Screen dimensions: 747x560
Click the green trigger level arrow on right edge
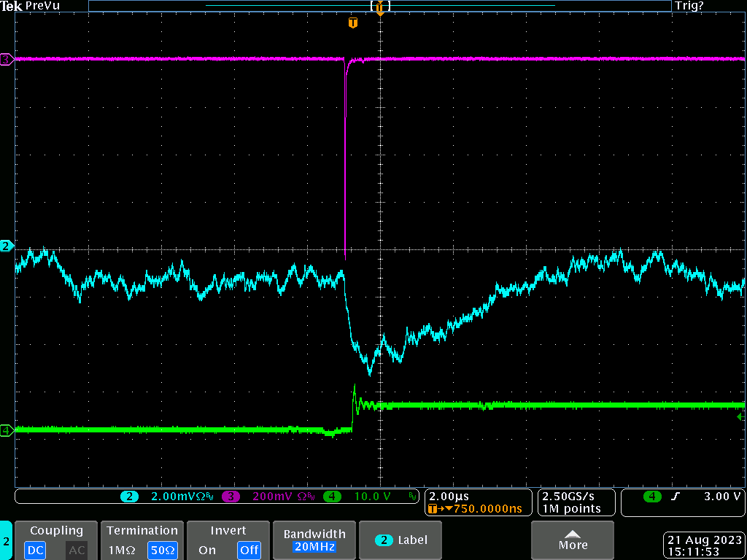click(x=741, y=417)
